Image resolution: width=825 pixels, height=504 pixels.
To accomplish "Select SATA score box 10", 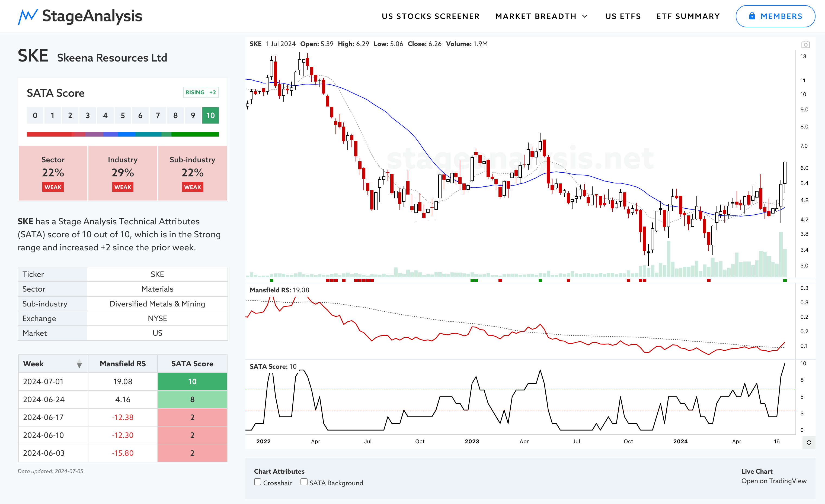I will (210, 115).
